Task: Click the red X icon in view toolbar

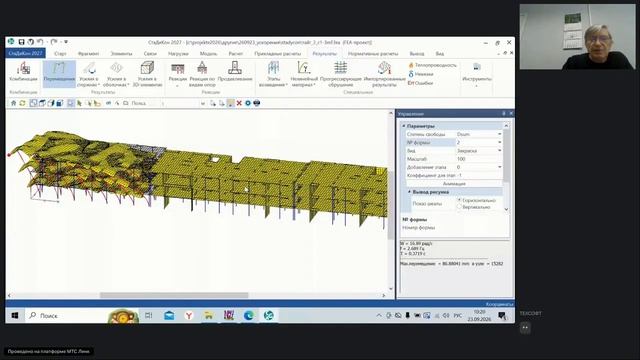Action: click(x=239, y=103)
